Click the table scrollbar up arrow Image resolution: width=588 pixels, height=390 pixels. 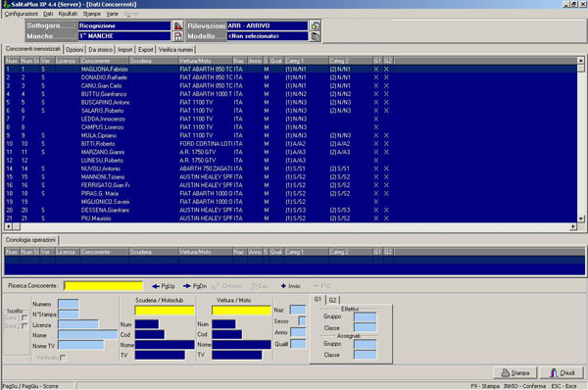click(x=581, y=61)
